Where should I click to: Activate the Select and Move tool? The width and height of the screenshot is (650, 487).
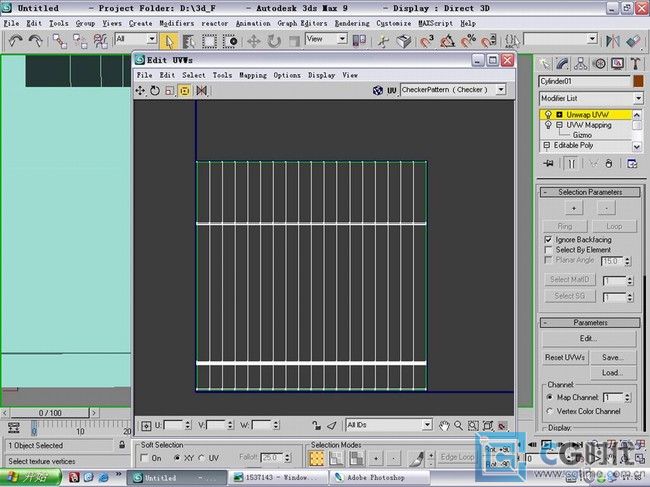[x=253, y=41]
